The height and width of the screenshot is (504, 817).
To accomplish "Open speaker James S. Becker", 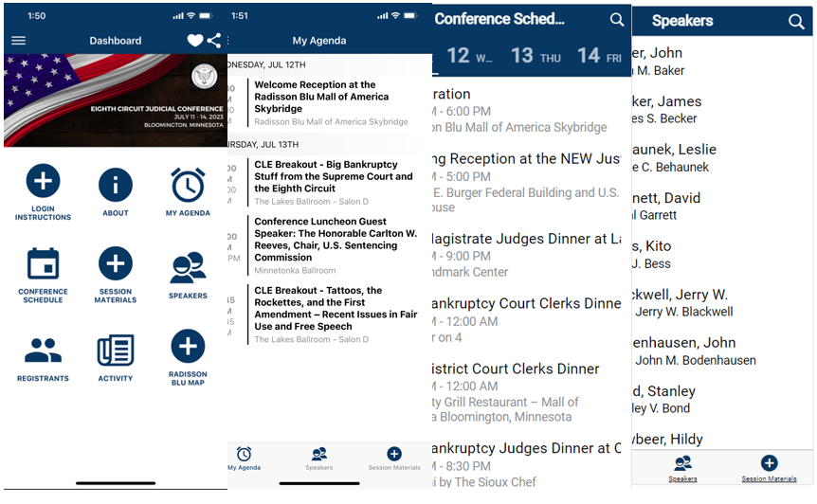I will (x=722, y=109).
